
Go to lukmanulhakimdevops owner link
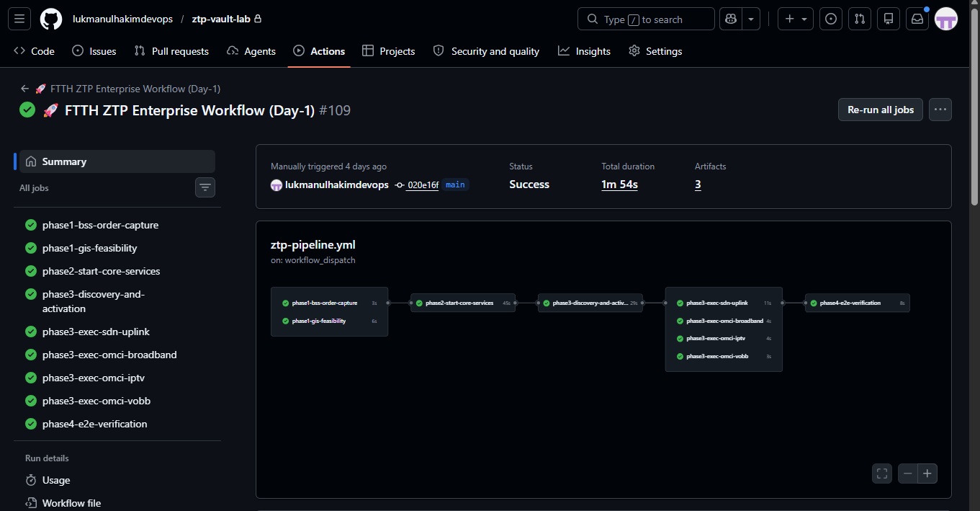(x=122, y=19)
